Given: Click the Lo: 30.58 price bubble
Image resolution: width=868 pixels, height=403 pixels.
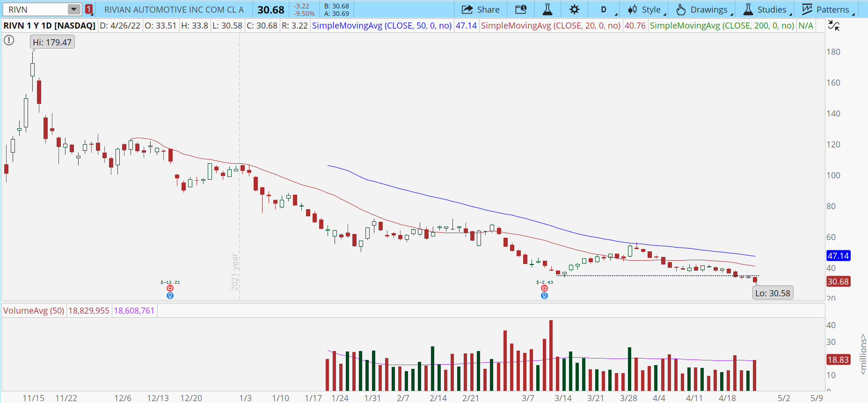Looking at the screenshot, I should click(x=773, y=293).
